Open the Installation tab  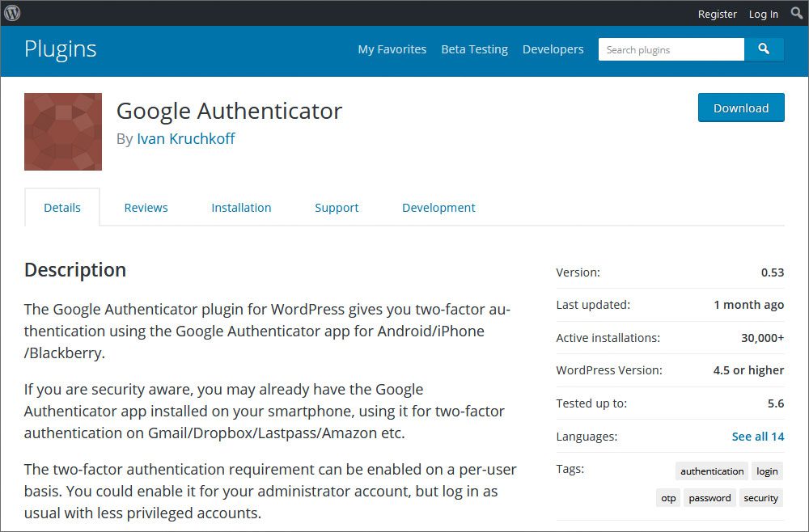tap(241, 207)
